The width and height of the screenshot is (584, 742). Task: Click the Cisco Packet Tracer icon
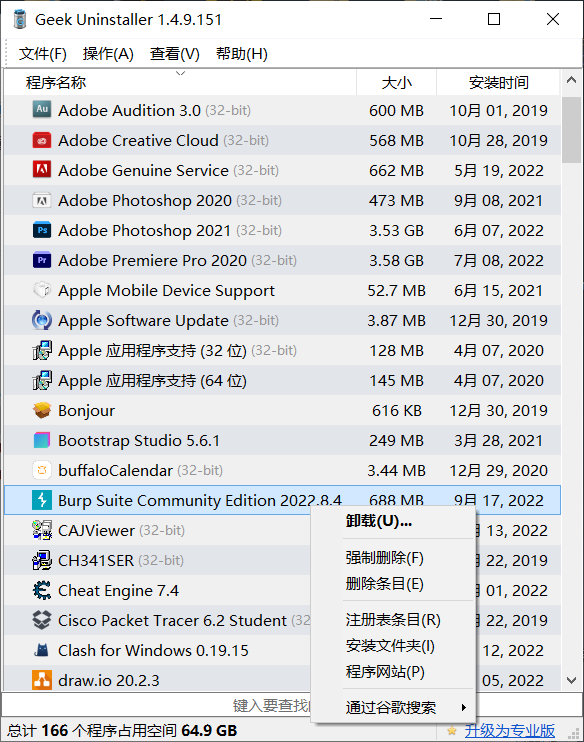(42, 620)
